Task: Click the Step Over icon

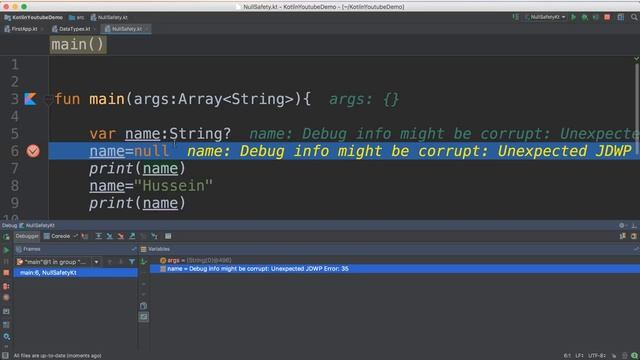Action: point(99,236)
